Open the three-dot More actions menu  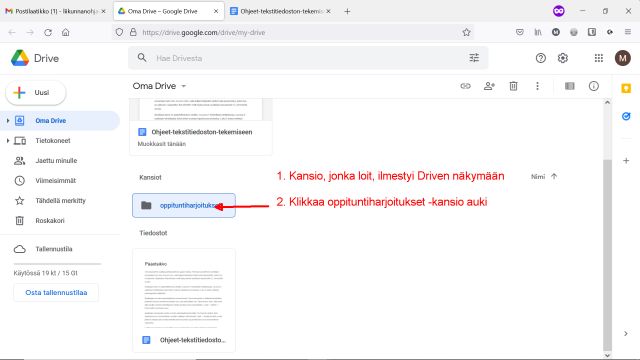[x=537, y=86]
